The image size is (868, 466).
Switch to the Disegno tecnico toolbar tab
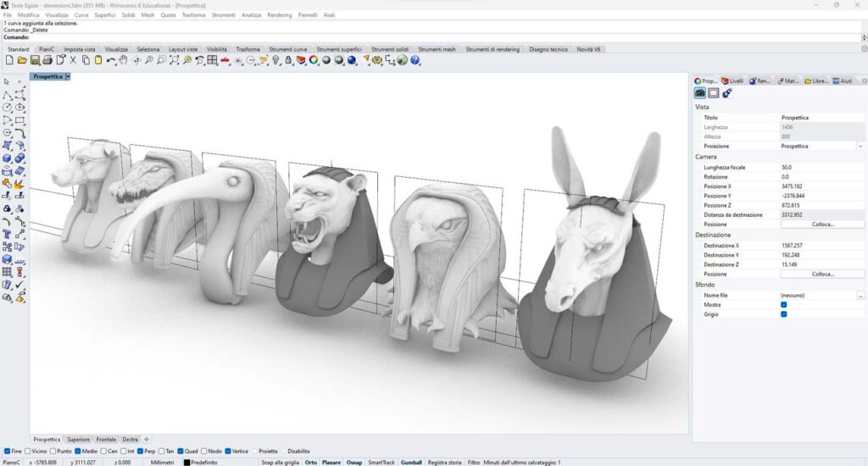[x=548, y=49]
